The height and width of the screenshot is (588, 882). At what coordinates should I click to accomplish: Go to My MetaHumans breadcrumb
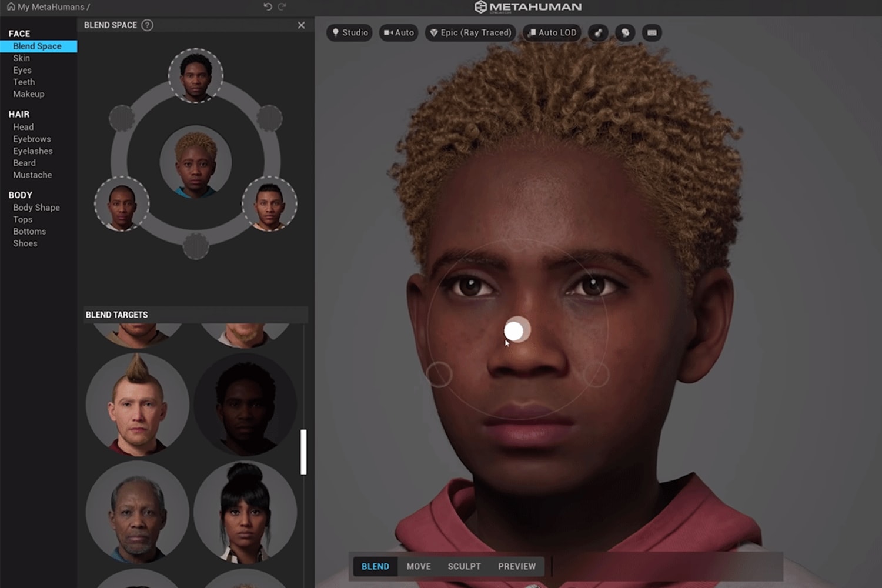tap(51, 7)
